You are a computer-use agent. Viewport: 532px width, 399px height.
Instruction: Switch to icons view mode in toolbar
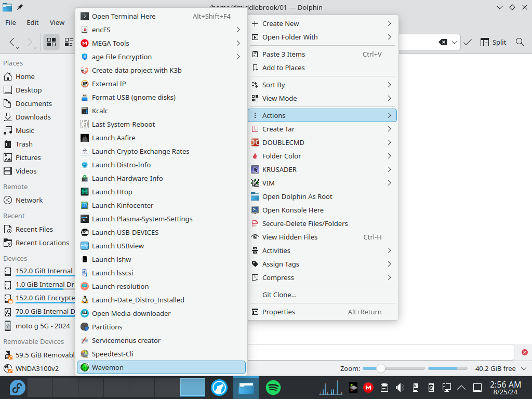51,42
